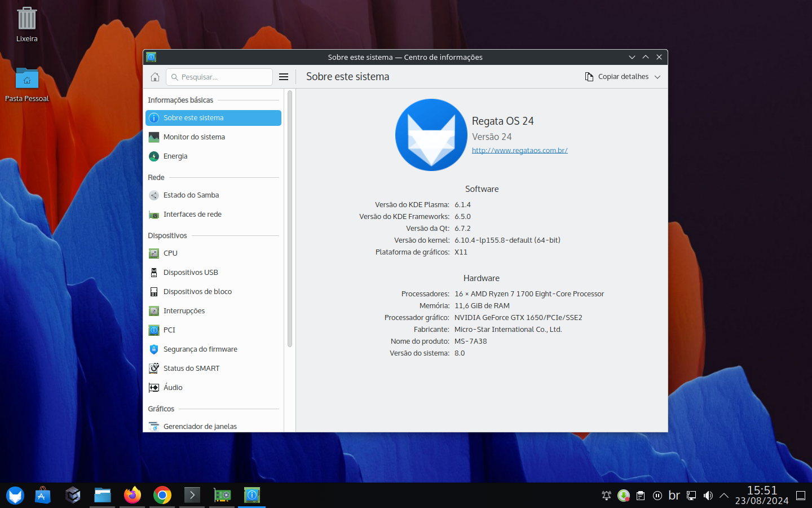The image size is (812, 508).
Task: Open the network tray icon
Action: pyautogui.click(x=691, y=496)
